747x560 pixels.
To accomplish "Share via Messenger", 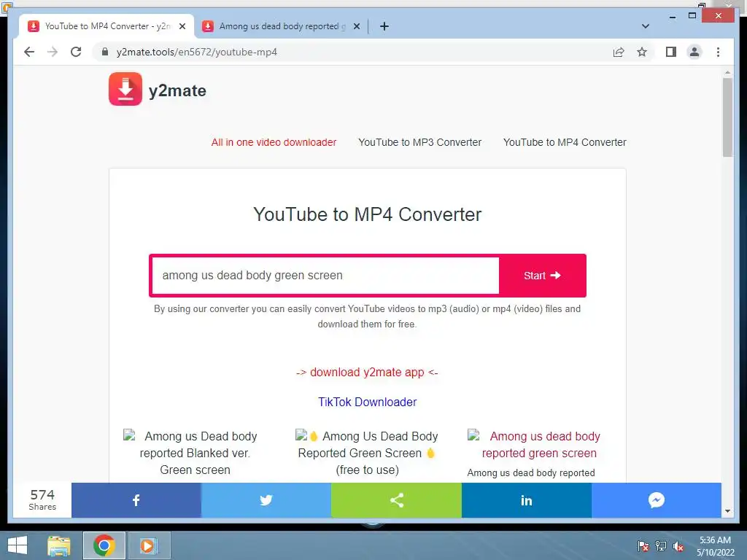I will [x=657, y=500].
